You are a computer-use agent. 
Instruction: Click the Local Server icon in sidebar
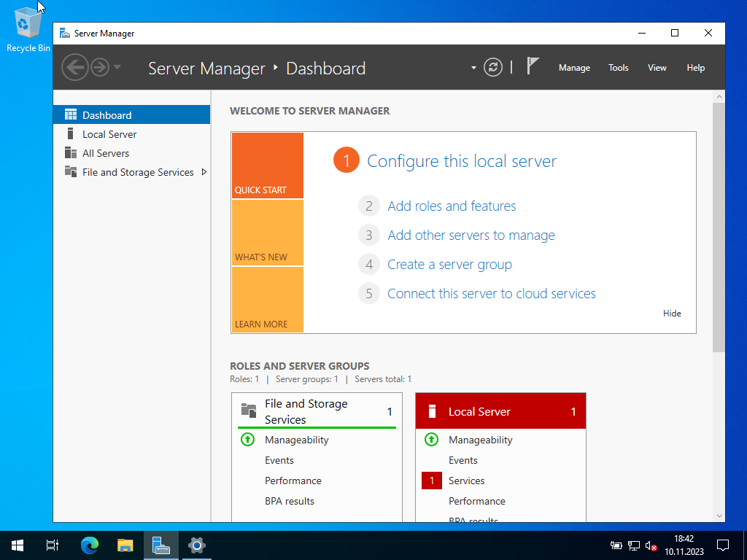pos(71,133)
